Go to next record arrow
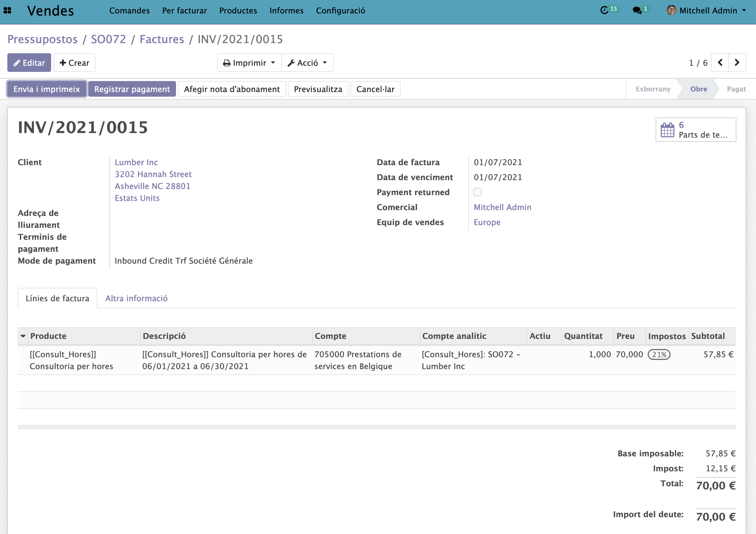The height and width of the screenshot is (534, 756). click(x=737, y=62)
